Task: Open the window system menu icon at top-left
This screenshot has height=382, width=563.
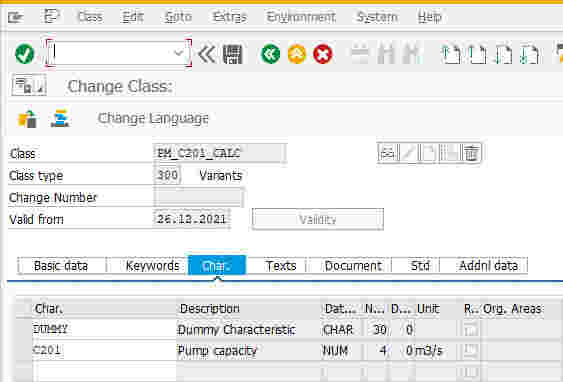Action: (x=15, y=17)
